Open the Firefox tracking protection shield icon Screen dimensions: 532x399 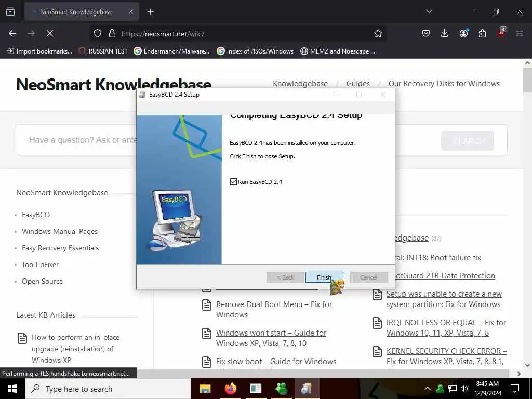[98, 34]
